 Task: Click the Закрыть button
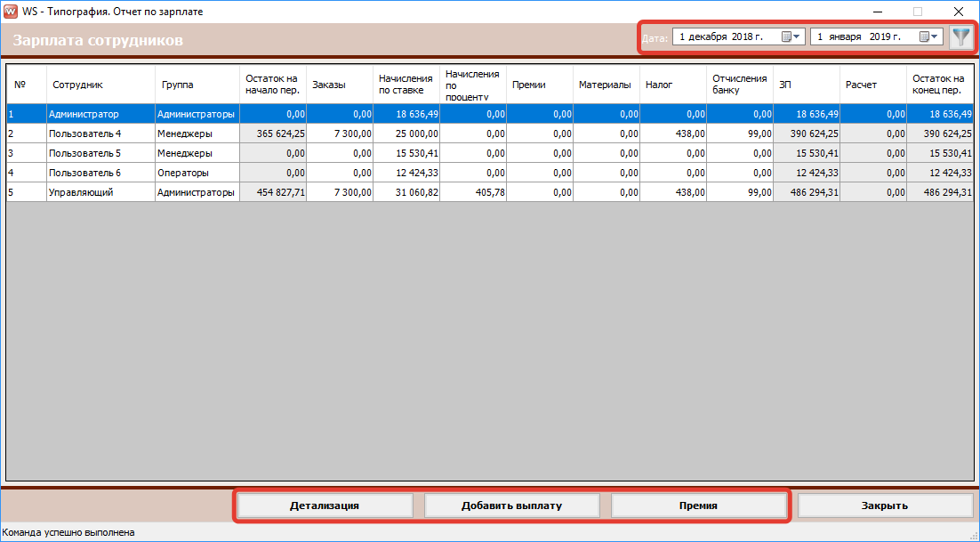click(884, 506)
